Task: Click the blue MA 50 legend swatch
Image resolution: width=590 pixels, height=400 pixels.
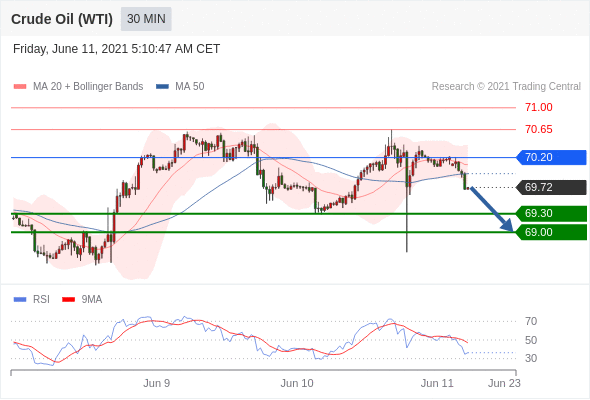Action: coord(162,87)
